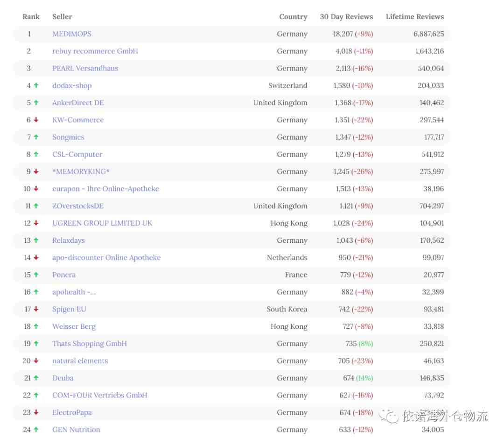Click the Seller column header
The height and width of the screenshot is (438, 504).
[x=62, y=17]
